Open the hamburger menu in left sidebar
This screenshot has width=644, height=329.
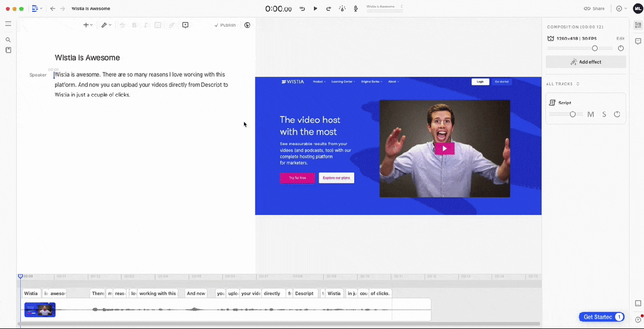[x=8, y=24]
